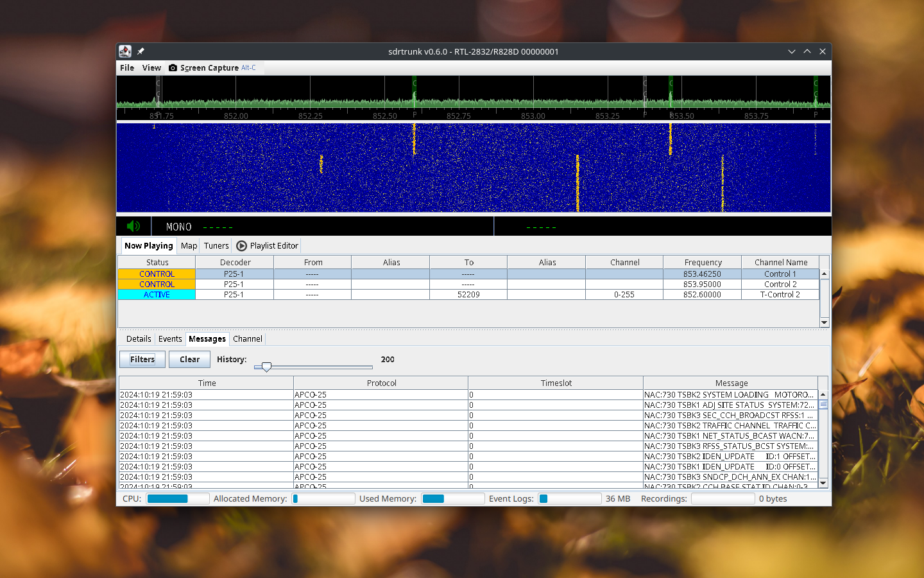The width and height of the screenshot is (924, 578).
Task: Click the channel table scroll down arrow
Action: [824, 322]
